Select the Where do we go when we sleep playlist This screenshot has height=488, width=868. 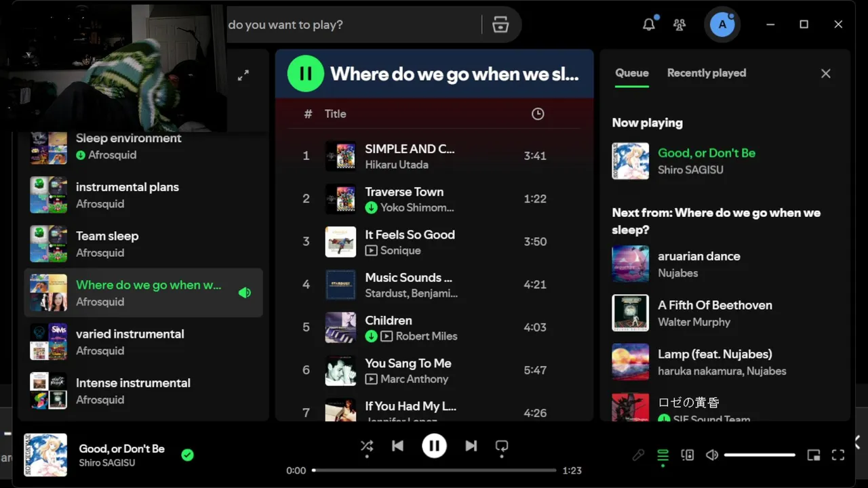point(143,293)
